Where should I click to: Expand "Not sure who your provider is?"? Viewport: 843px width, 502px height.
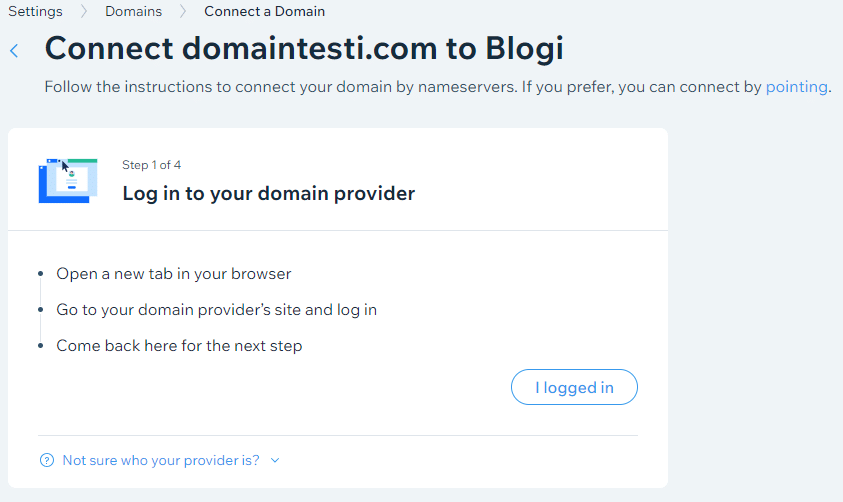(160, 461)
